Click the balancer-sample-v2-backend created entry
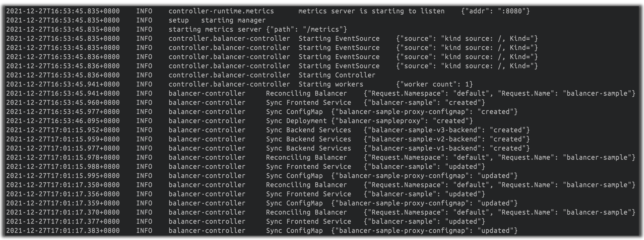This screenshot has width=644, height=240. click(x=446, y=139)
